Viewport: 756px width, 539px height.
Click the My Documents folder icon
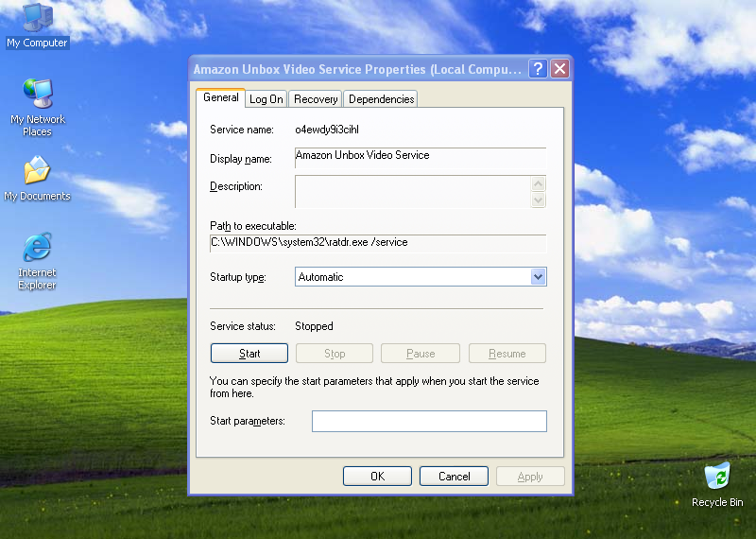37,172
